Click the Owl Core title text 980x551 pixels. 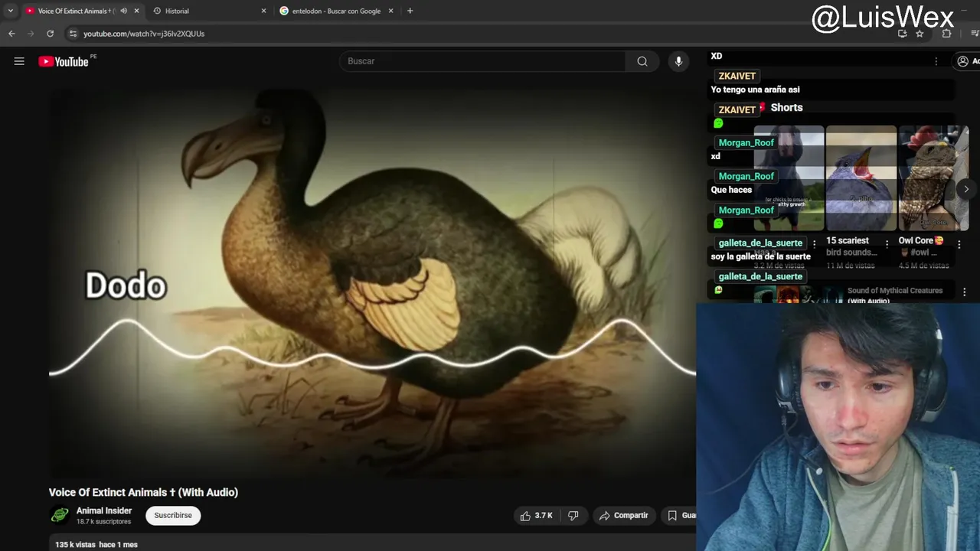coord(921,246)
